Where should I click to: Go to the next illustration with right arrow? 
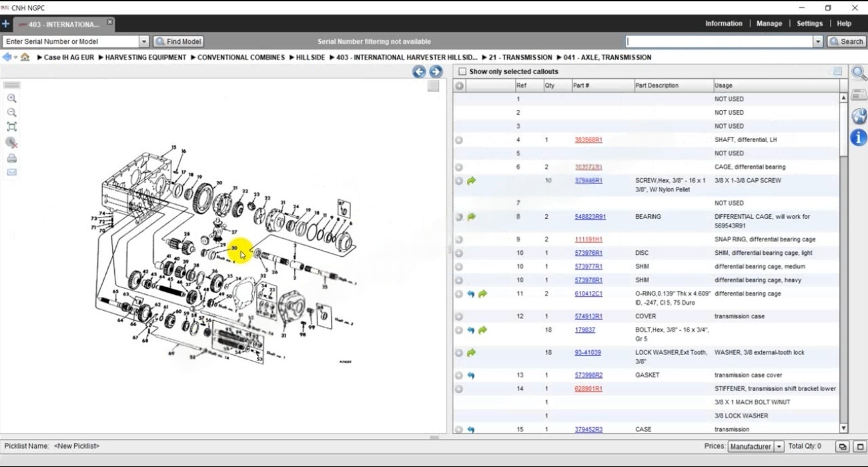[x=436, y=71]
